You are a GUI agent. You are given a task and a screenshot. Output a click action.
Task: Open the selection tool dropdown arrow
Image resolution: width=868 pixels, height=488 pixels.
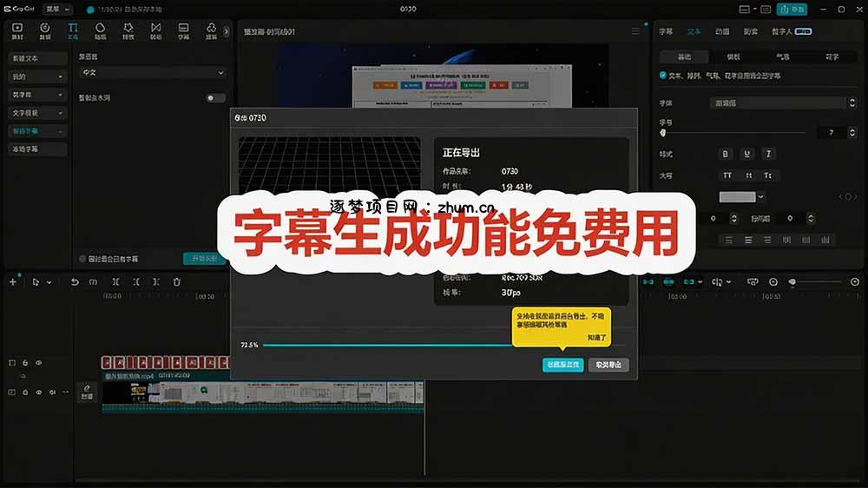point(49,282)
